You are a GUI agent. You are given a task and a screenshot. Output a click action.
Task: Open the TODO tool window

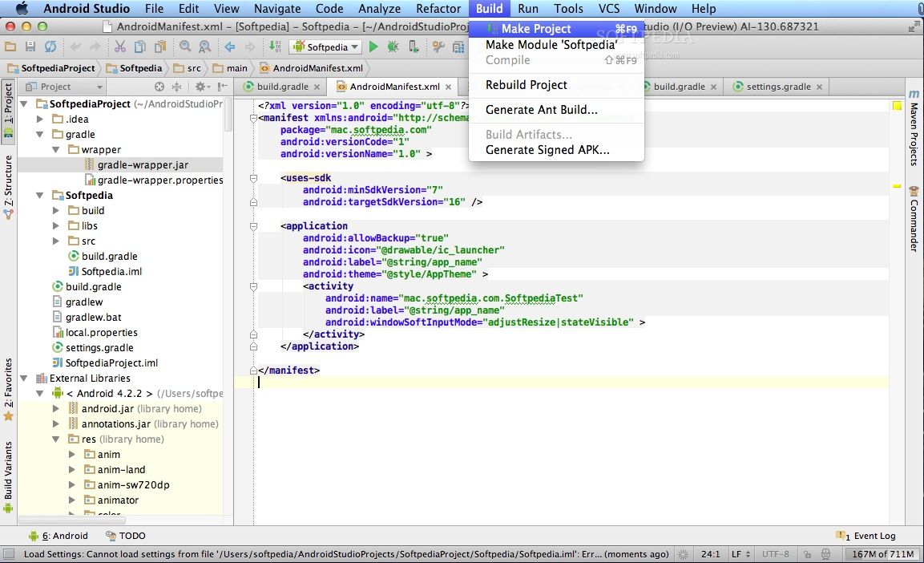(x=126, y=536)
